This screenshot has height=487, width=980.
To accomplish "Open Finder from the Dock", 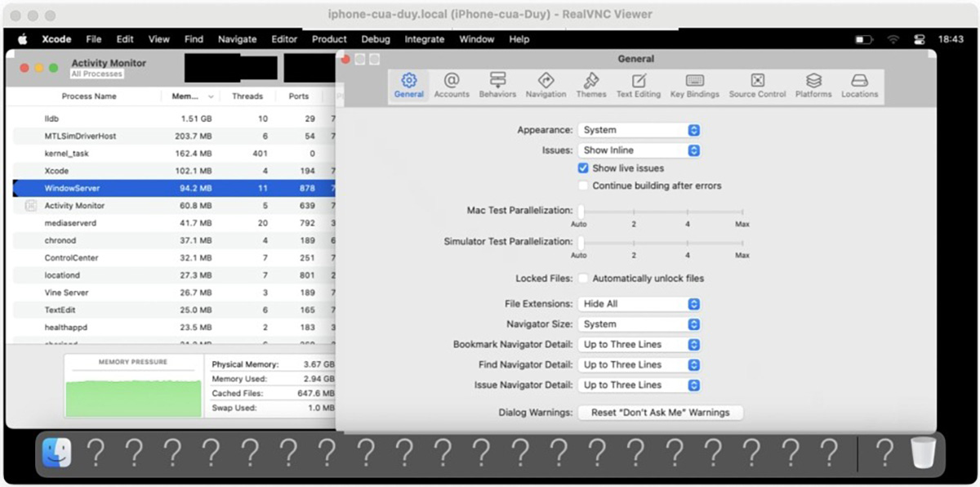I will [57, 453].
